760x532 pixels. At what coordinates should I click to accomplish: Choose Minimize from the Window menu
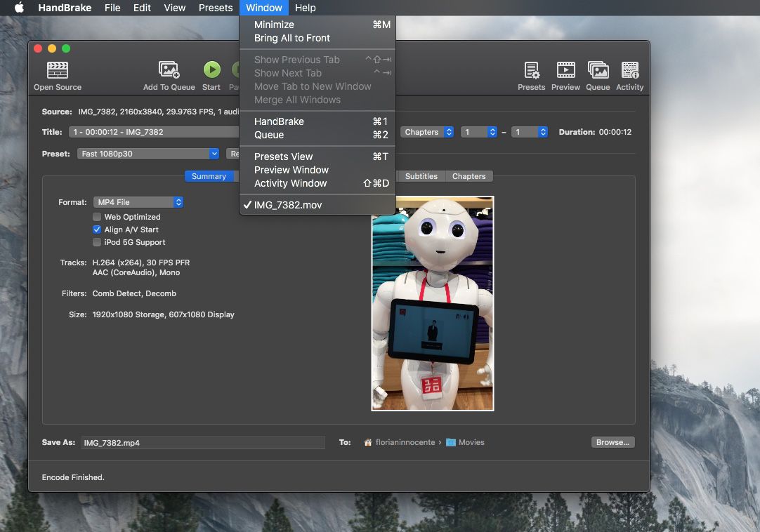click(x=317, y=25)
